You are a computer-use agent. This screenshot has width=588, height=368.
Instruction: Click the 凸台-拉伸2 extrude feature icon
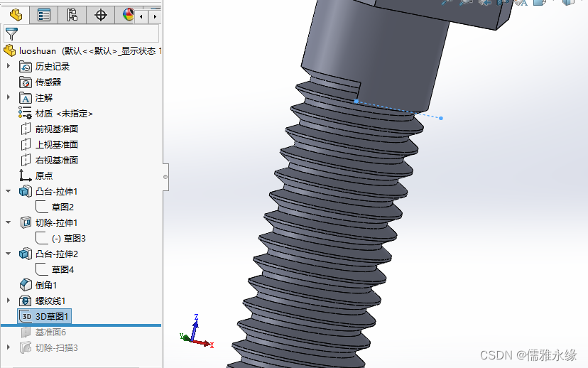click(x=25, y=254)
